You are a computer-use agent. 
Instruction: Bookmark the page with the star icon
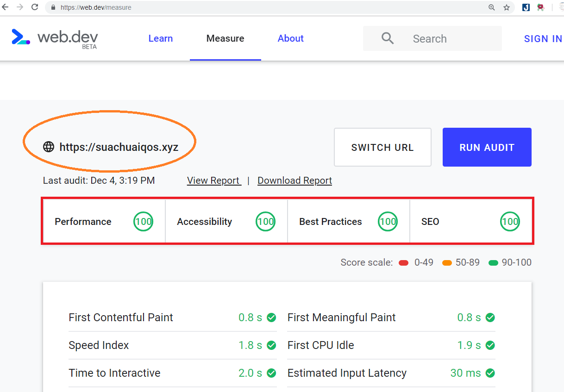(506, 7)
